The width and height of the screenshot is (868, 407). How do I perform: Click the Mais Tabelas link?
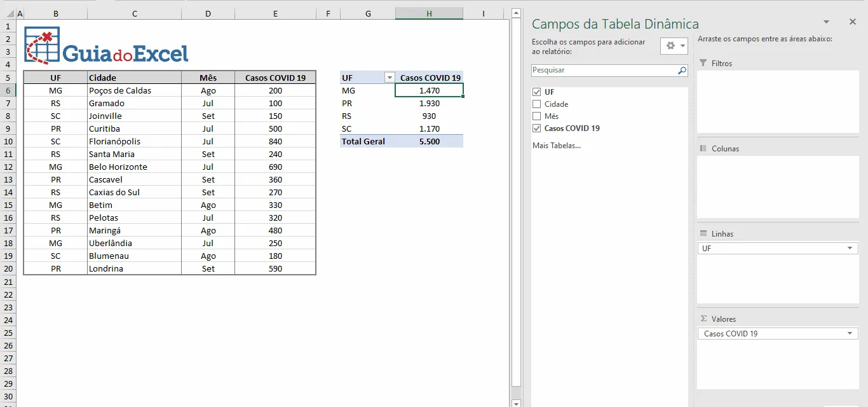[x=557, y=146]
